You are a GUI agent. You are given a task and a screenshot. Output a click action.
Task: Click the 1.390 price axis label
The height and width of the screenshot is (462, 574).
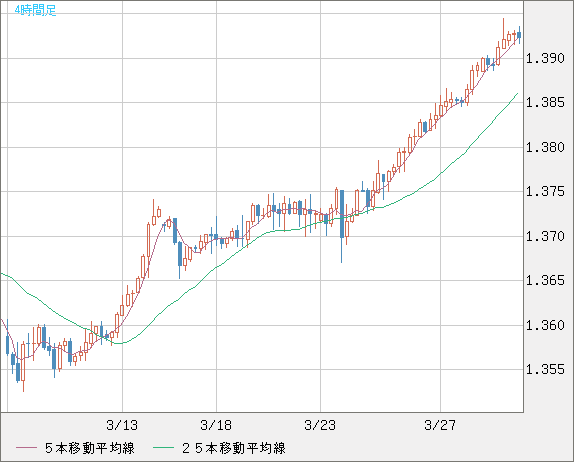click(545, 58)
